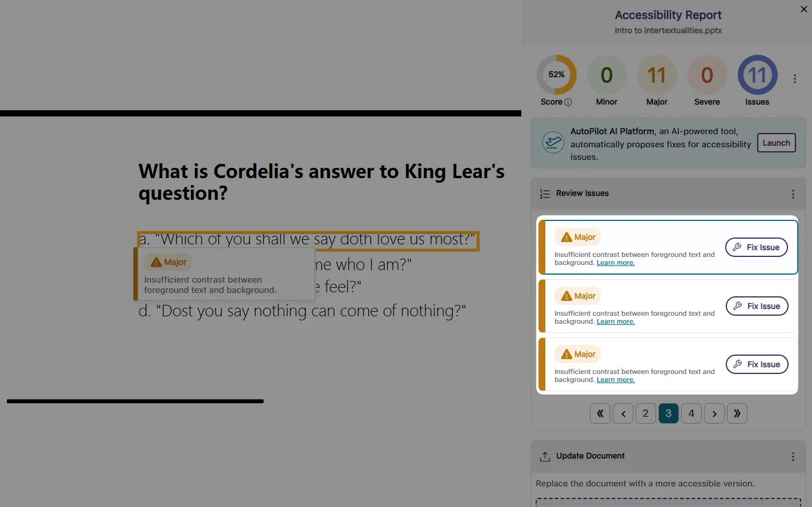812x507 pixels.
Task: Click Fix Issue on the third Major issue
Action: click(x=757, y=364)
